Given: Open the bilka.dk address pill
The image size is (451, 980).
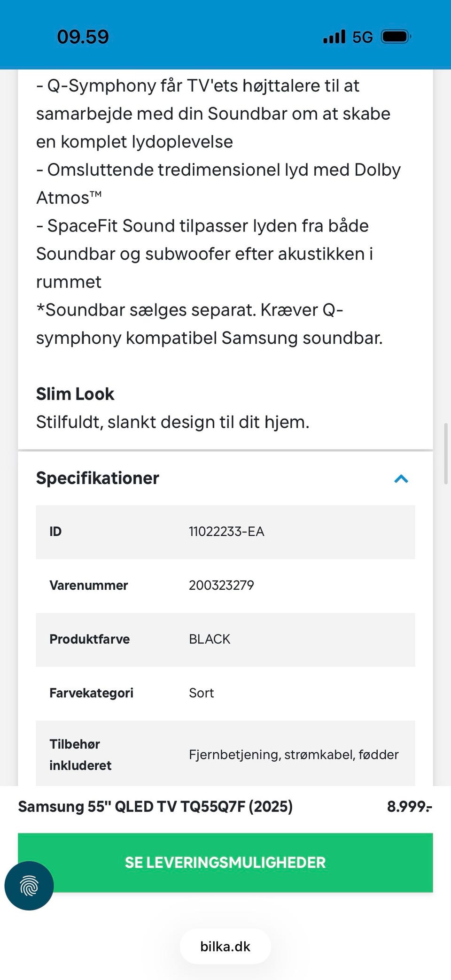Looking at the screenshot, I should click(x=225, y=946).
